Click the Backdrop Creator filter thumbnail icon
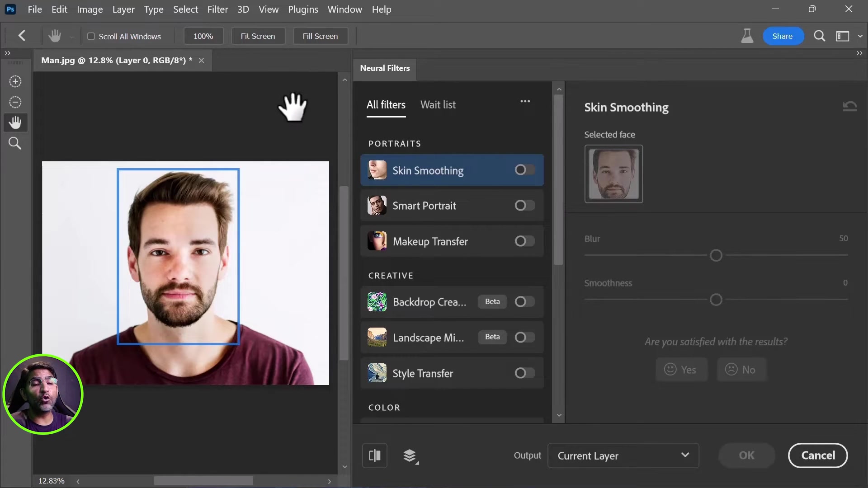The height and width of the screenshot is (488, 868). pyautogui.click(x=377, y=302)
